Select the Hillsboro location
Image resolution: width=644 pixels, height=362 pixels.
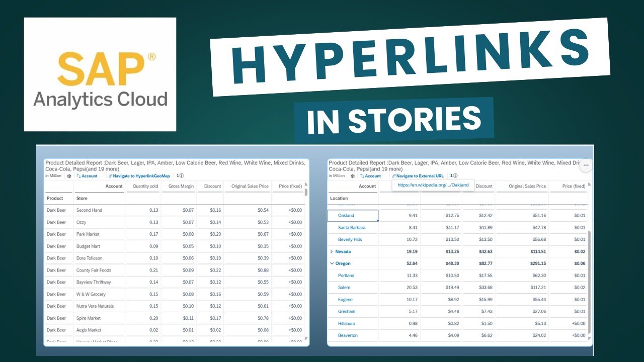coord(347,324)
